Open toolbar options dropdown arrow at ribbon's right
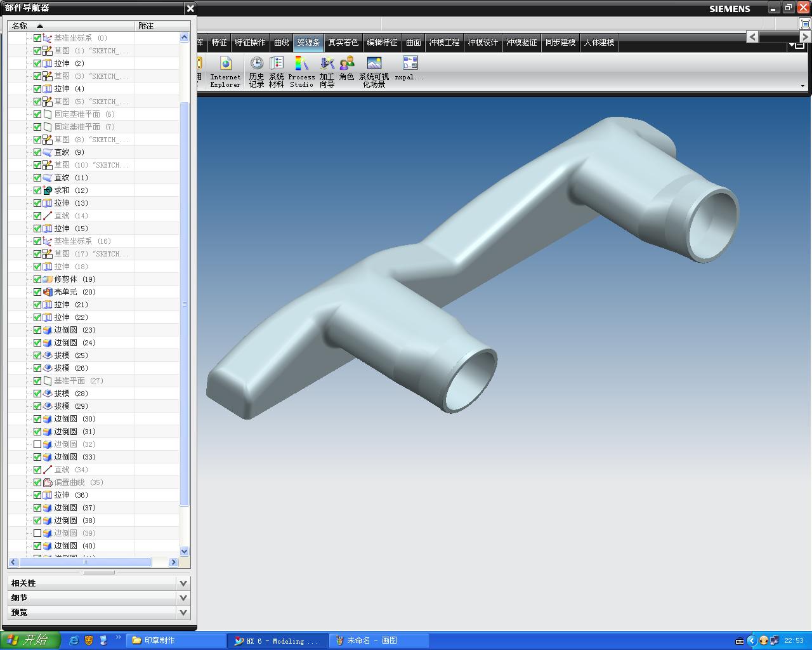 pos(802,86)
